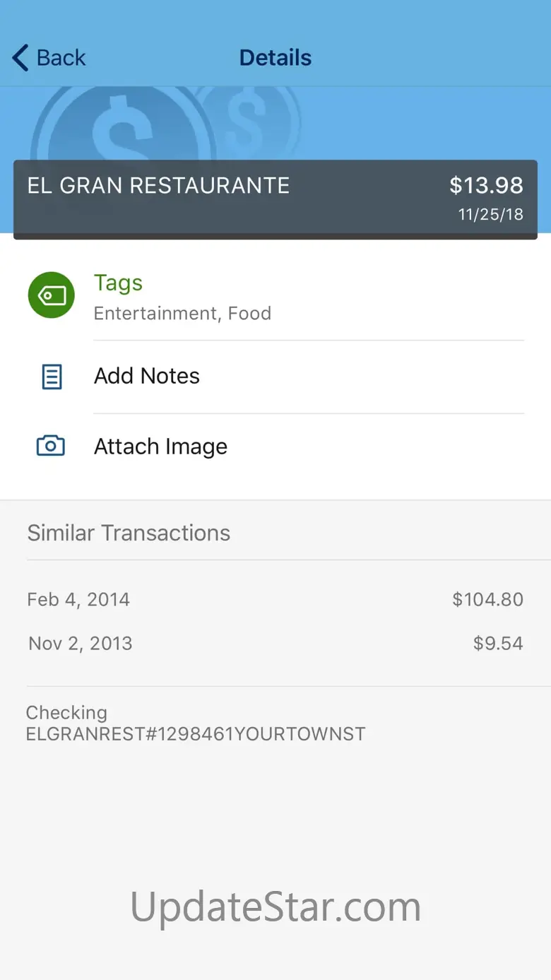Screen dimensions: 551x980
Task: Tap the camera icon
Action: 51,447
